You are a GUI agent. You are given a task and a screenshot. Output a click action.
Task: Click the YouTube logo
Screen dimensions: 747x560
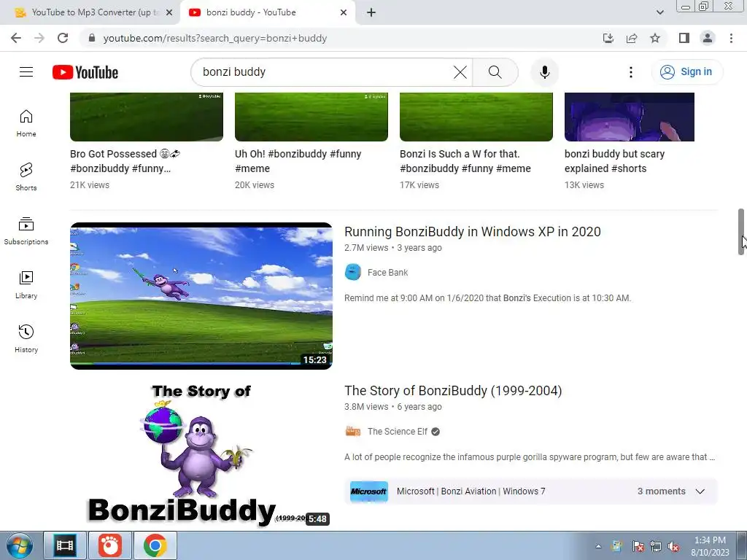[85, 72]
